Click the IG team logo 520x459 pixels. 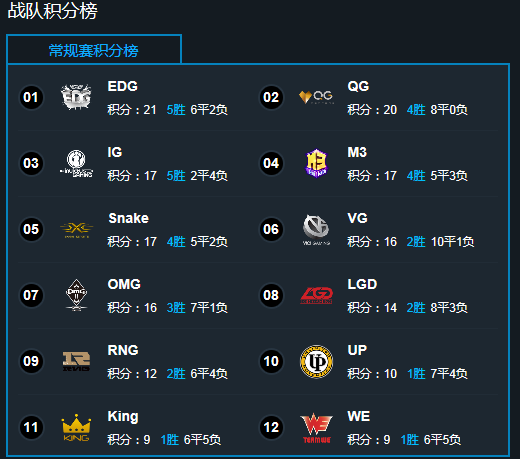click(76, 163)
